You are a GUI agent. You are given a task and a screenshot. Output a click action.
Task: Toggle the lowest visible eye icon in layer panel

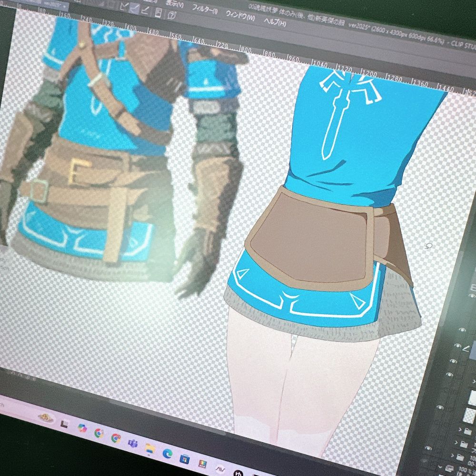pos(428,448)
